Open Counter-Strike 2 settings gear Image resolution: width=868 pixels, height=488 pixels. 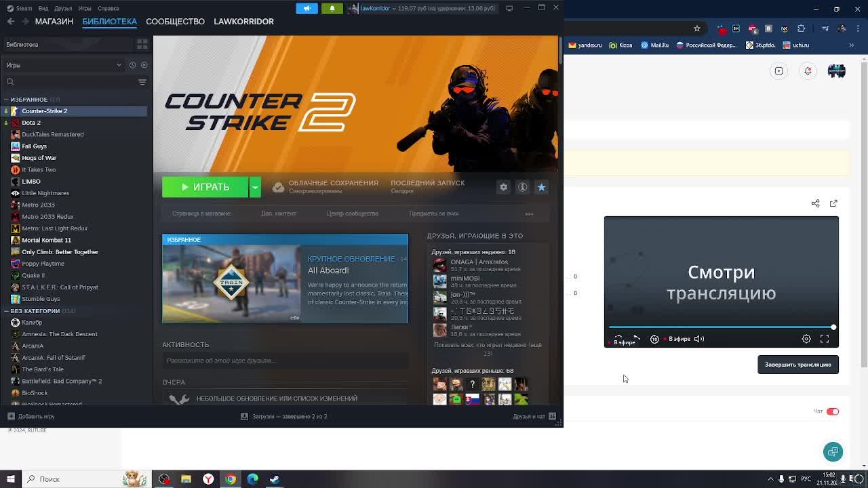(x=503, y=187)
